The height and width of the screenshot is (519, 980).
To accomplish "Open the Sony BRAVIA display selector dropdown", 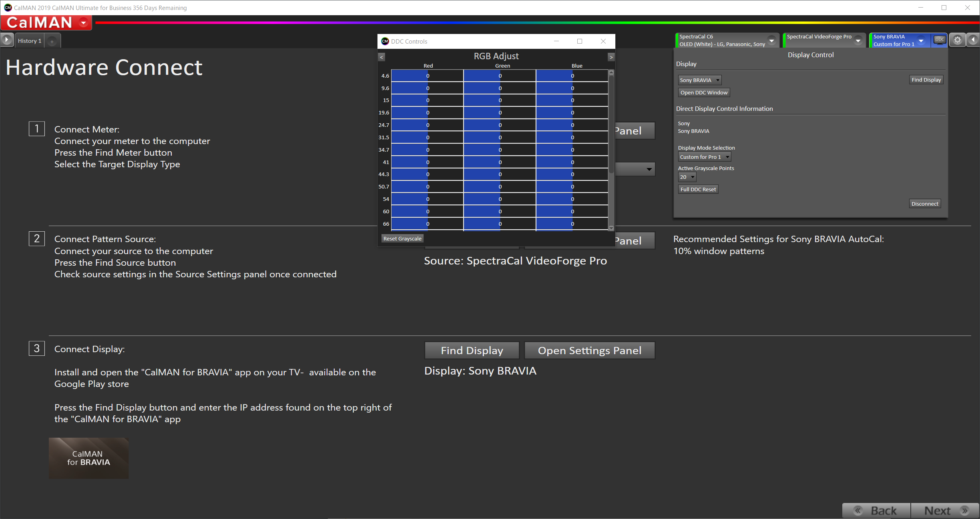I will tap(699, 80).
